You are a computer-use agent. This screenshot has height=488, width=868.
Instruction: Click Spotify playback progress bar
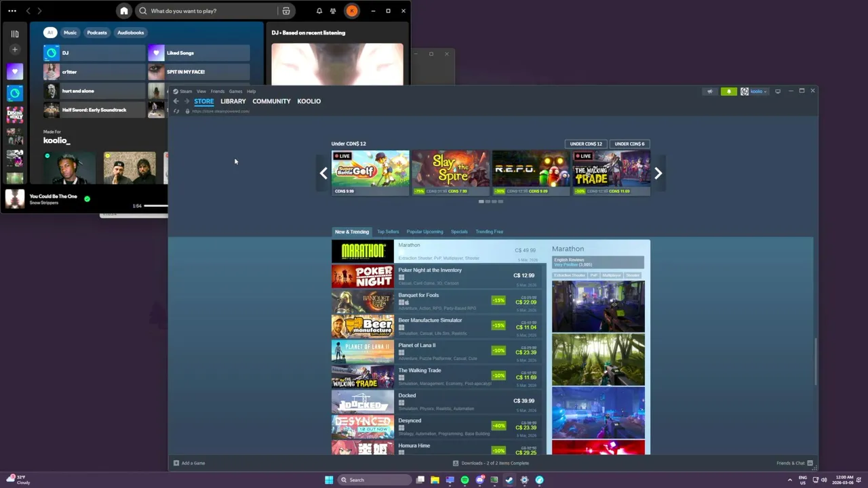click(x=156, y=205)
